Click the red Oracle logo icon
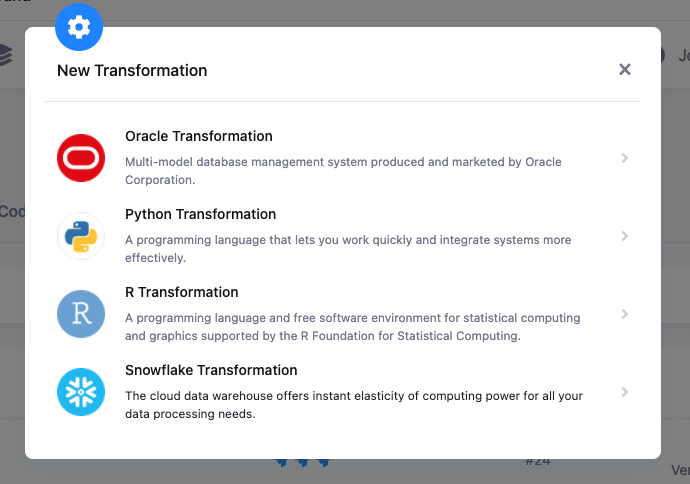Screen dimensions: 690x484 click(x=82, y=158)
